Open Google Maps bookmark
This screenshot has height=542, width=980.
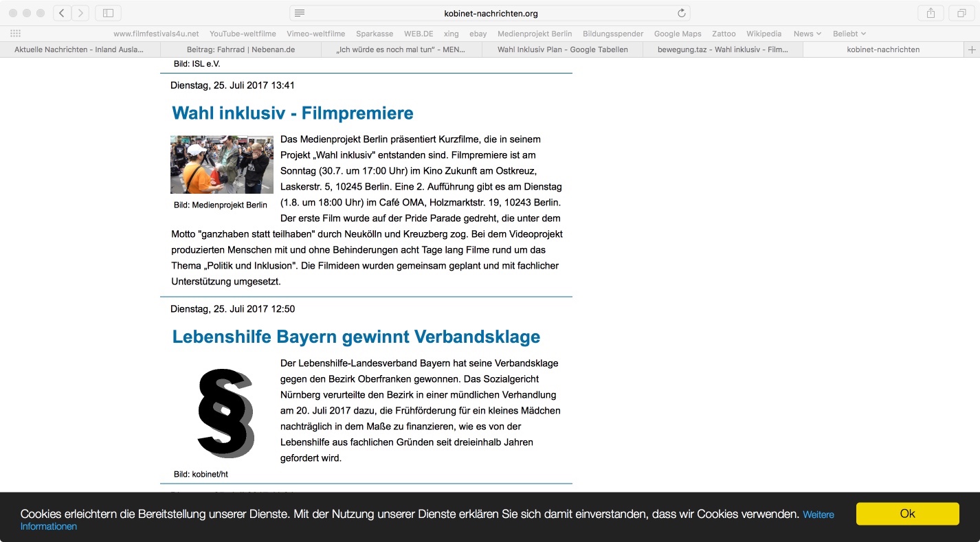coord(678,34)
